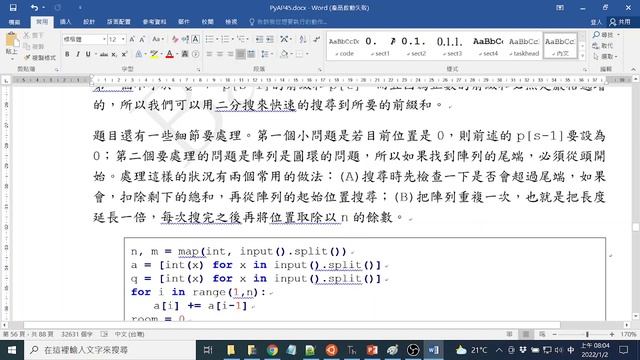This screenshot has width=640, height=360.
Task: Switch to the Design tab
Action: [x=89, y=22]
